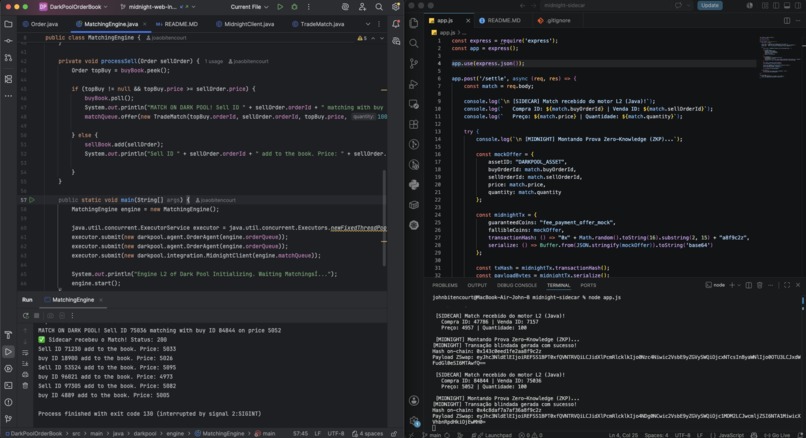Open Current File run configuration dropdown

click(249, 7)
